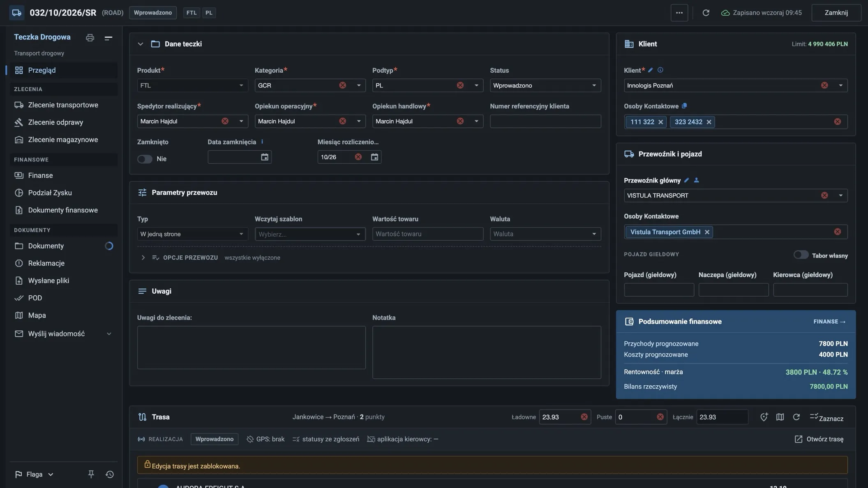Expand the Opcje przewozu section
This screenshot has height=488, width=868.
coord(143,258)
